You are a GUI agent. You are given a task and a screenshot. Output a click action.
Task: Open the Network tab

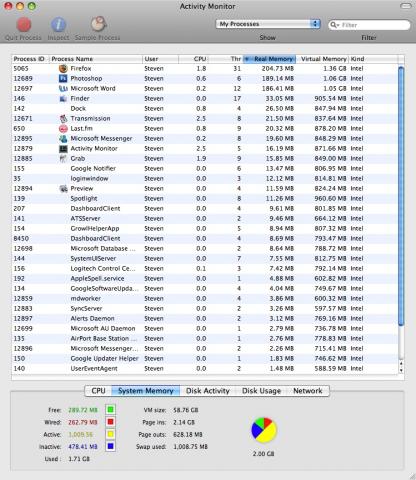click(x=308, y=391)
